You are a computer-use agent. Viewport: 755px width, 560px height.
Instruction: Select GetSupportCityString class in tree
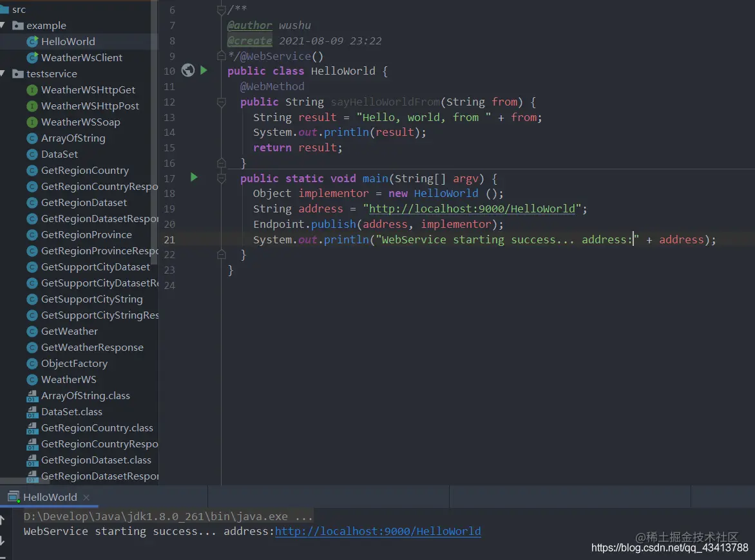92,299
